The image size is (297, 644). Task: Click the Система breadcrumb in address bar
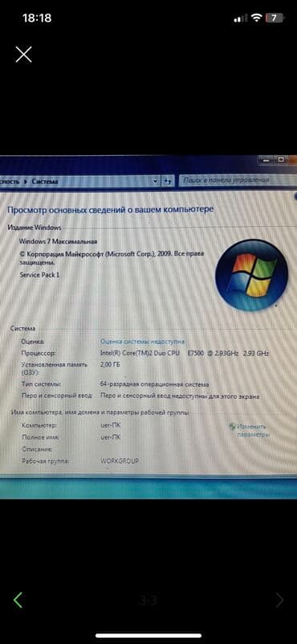(x=45, y=182)
